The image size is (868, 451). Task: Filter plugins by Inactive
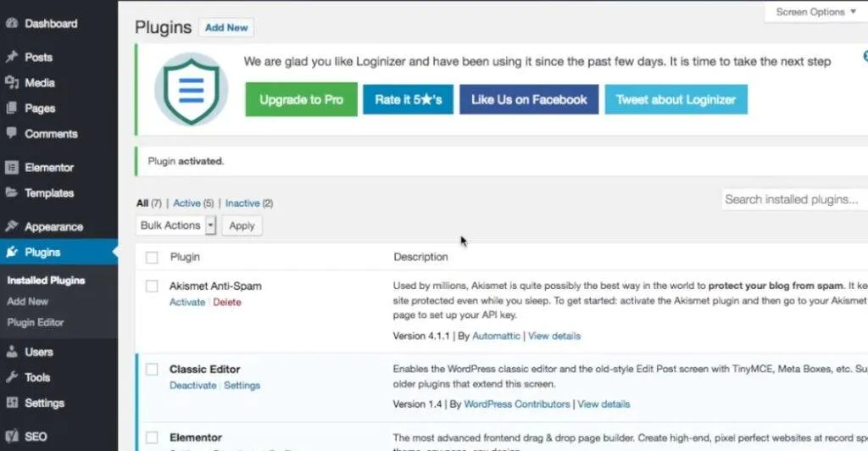click(x=242, y=203)
